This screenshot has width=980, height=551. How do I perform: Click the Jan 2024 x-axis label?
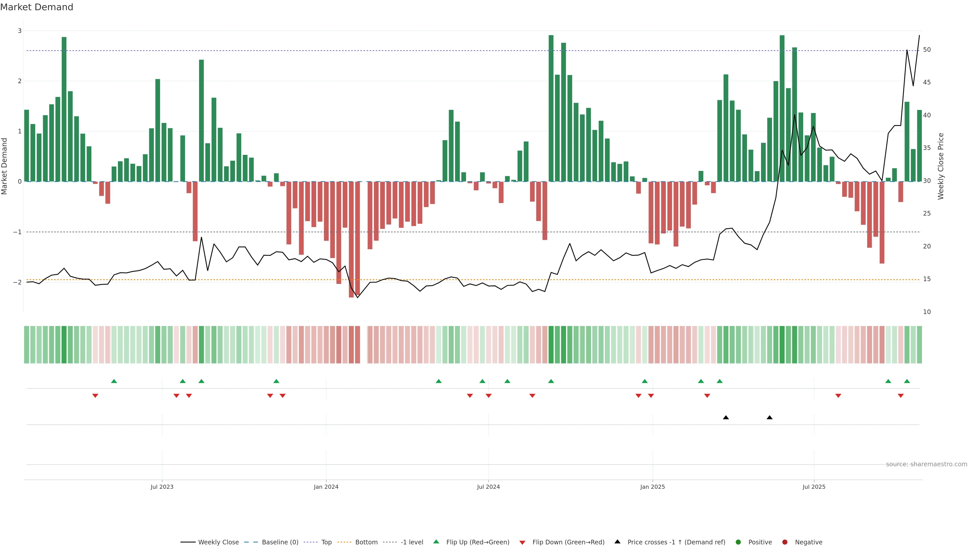click(x=326, y=487)
